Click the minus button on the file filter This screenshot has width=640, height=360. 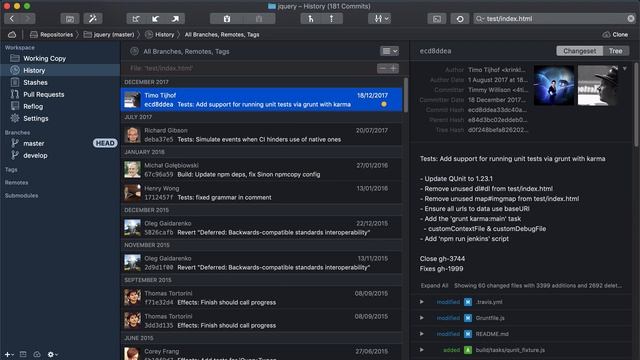pos(382,68)
